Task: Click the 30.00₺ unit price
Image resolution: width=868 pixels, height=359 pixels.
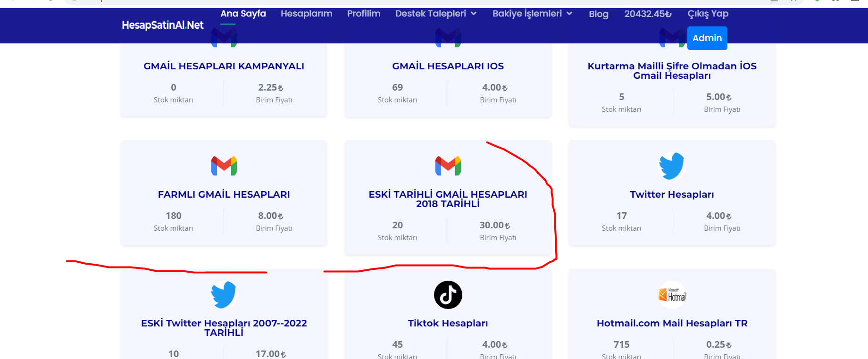Action: point(495,225)
